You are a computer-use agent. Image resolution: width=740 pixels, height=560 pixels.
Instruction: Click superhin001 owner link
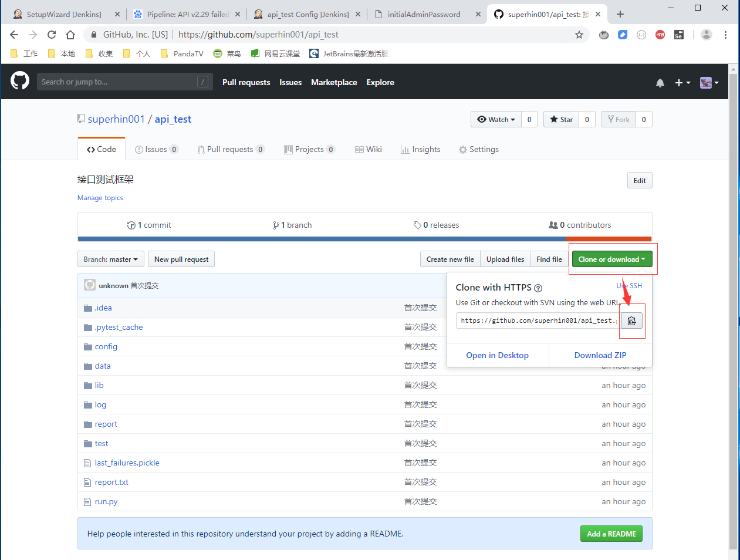tap(116, 119)
